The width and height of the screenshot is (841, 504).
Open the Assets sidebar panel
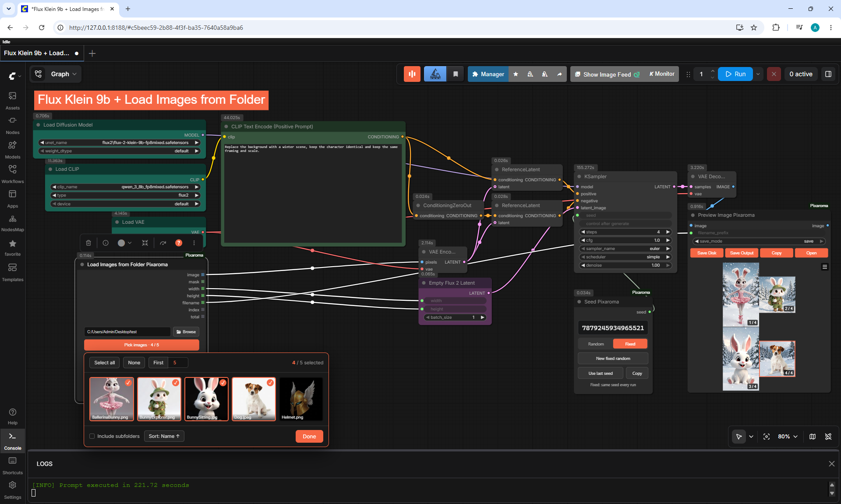pyautogui.click(x=13, y=100)
